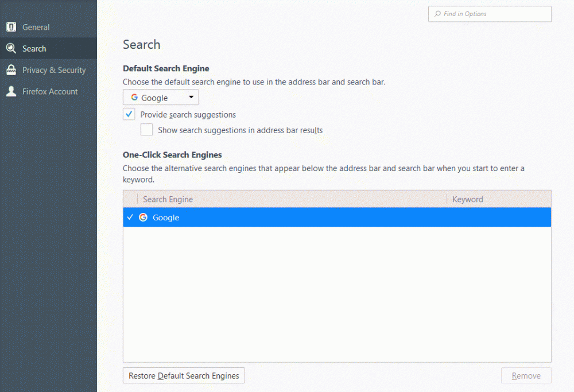
Task: Switch to the General settings tab label
Action: click(x=36, y=27)
